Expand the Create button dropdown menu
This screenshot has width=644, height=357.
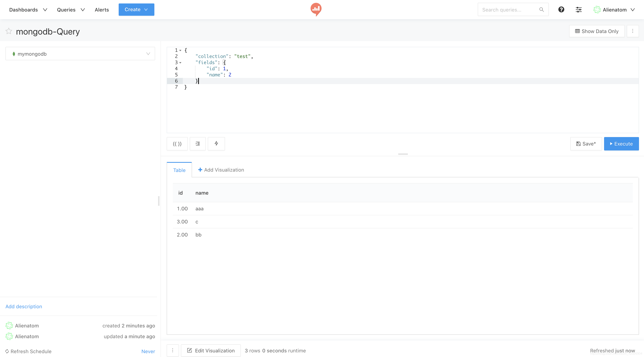click(146, 9)
